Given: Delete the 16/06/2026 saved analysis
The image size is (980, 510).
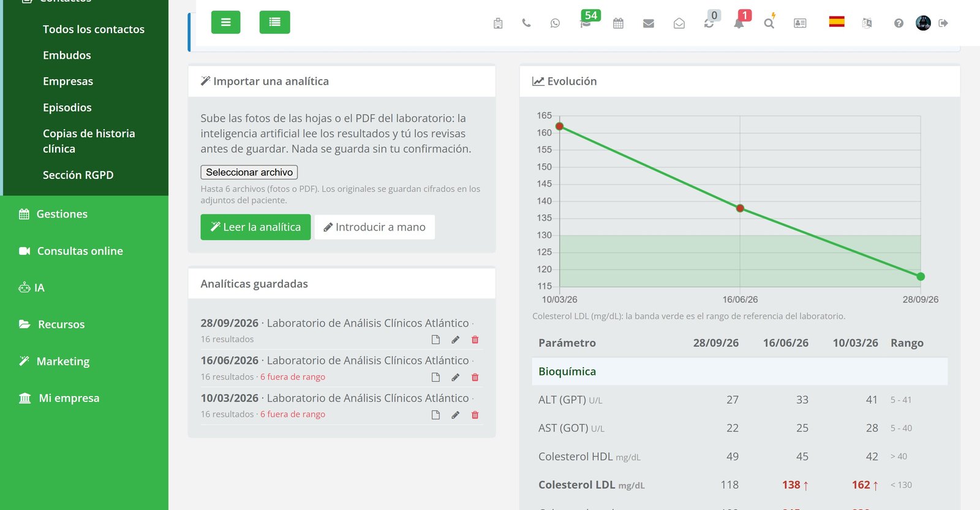Looking at the screenshot, I should 475,377.
